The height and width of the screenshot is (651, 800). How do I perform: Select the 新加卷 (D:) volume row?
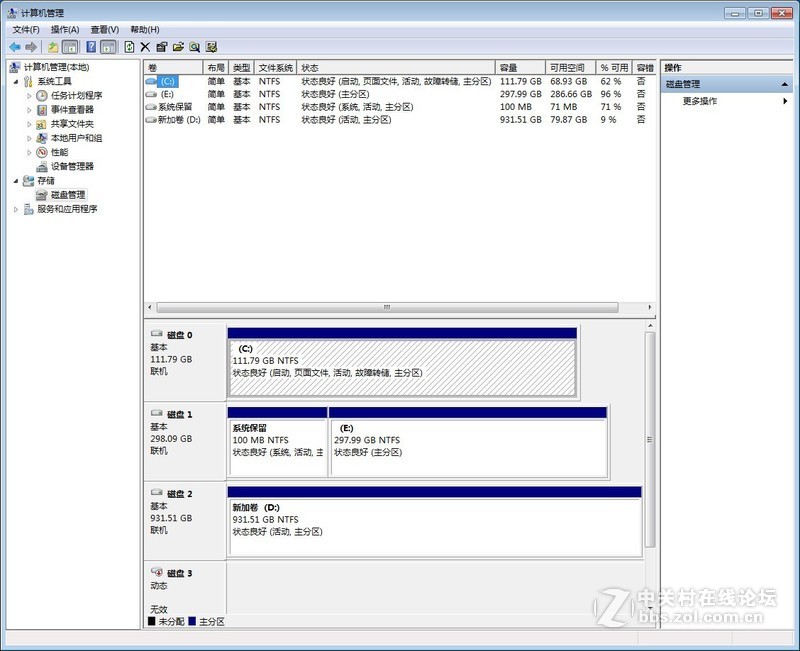(x=399, y=120)
